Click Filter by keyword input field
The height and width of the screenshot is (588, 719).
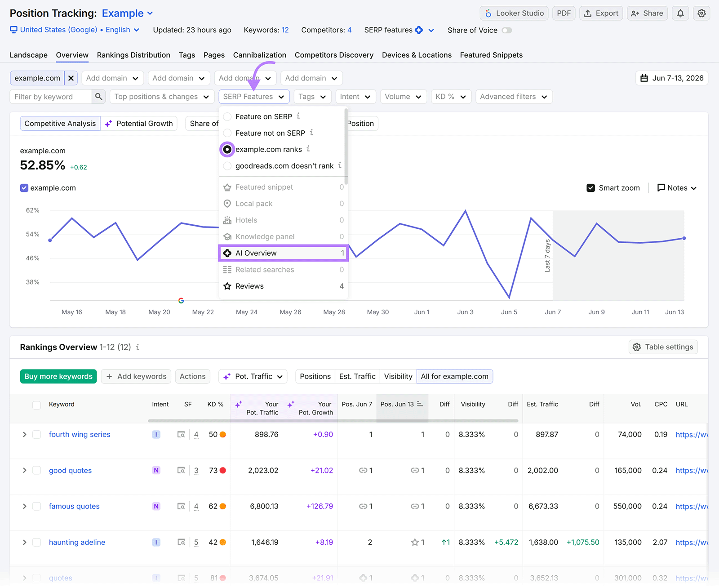51,97
